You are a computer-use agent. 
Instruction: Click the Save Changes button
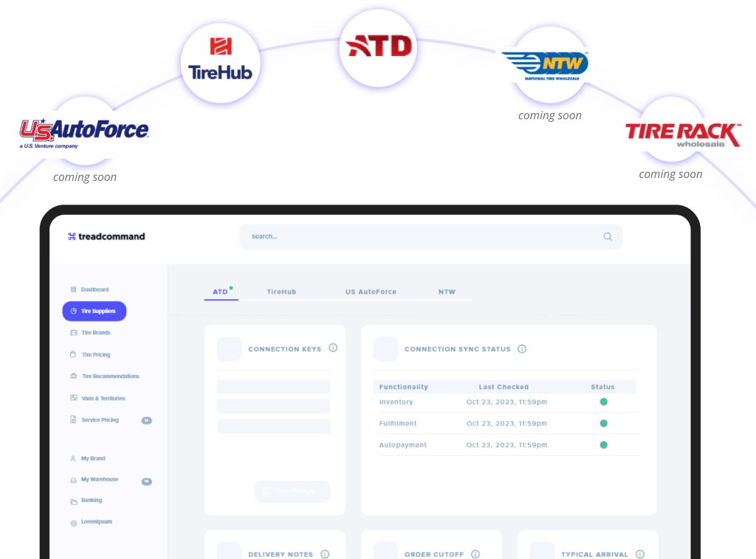292,491
